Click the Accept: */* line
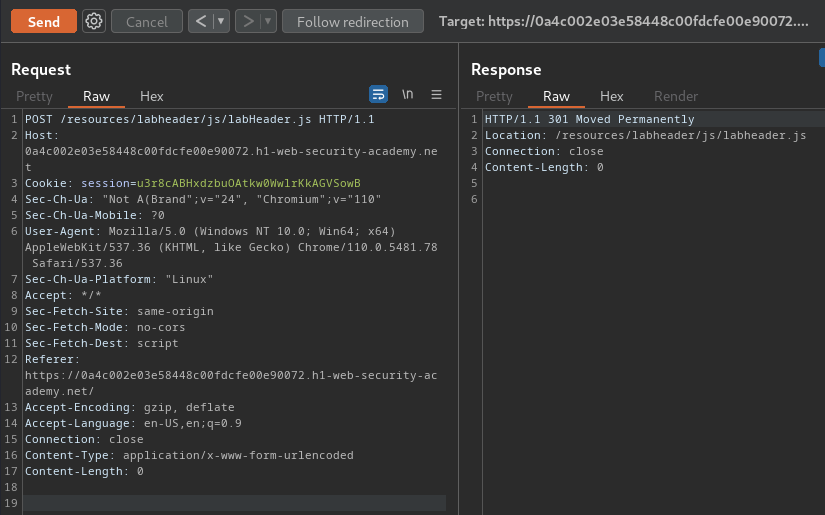The image size is (825, 515). click(63, 295)
